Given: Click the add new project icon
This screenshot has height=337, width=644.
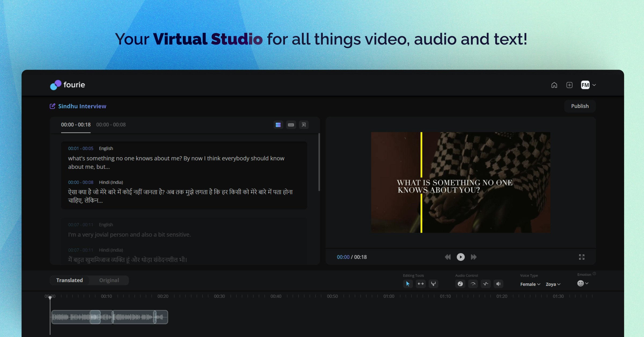Looking at the screenshot, I should tap(569, 85).
